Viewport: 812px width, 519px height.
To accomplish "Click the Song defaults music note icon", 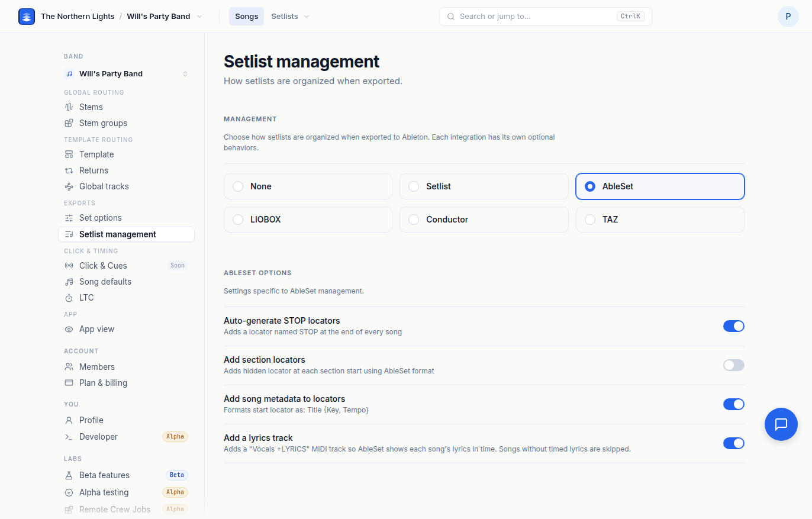I will pyautogui.click(x=69, y=282).
